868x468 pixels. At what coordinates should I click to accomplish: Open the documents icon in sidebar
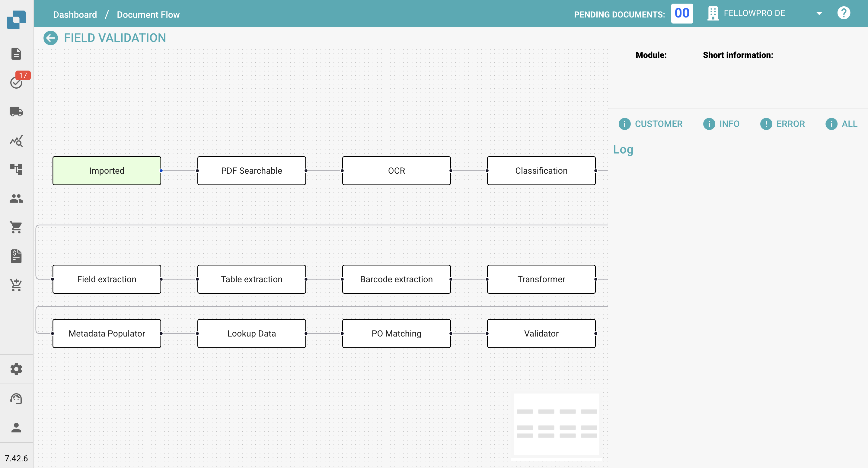pyautogui.click(x=16, y=54)
